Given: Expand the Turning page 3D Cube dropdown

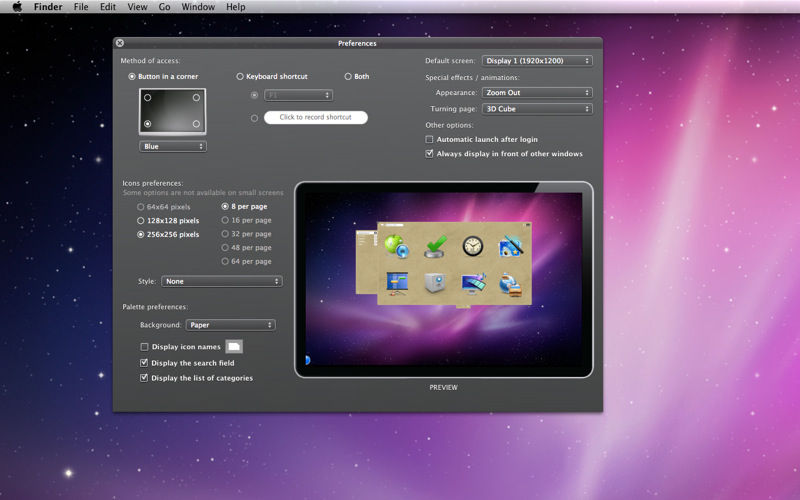Looking at the screenshot, I should tap(537, 109).
